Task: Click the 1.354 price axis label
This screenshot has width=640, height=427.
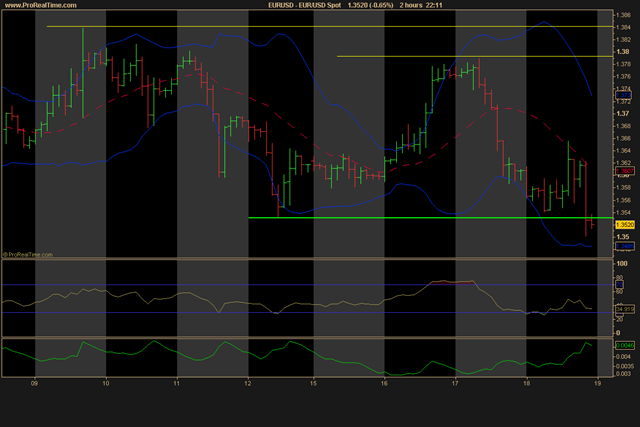Action: [623, 212]
